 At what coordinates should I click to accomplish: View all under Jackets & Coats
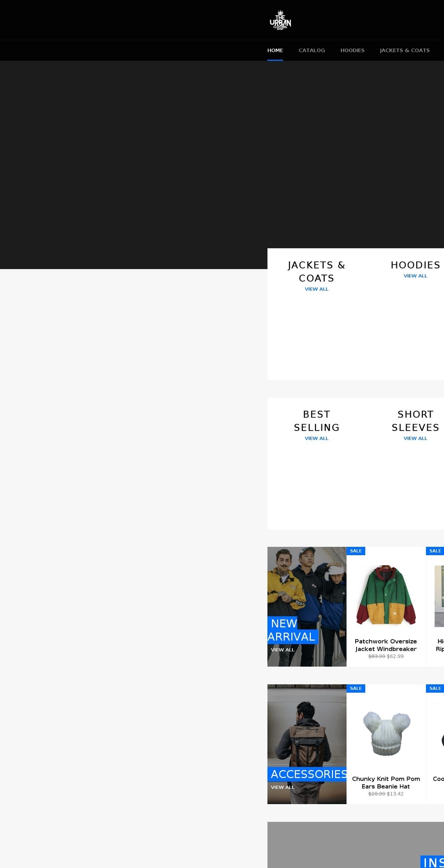point(317,289)
